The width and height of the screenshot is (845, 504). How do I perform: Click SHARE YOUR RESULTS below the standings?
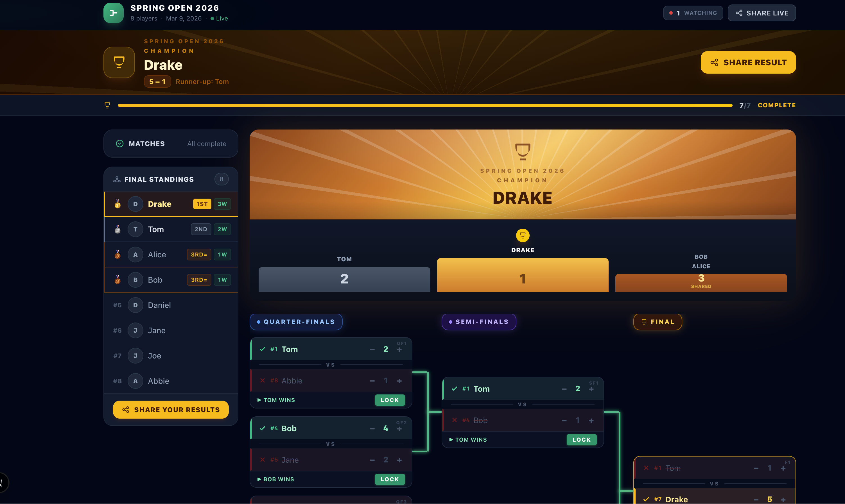point(171,410)
